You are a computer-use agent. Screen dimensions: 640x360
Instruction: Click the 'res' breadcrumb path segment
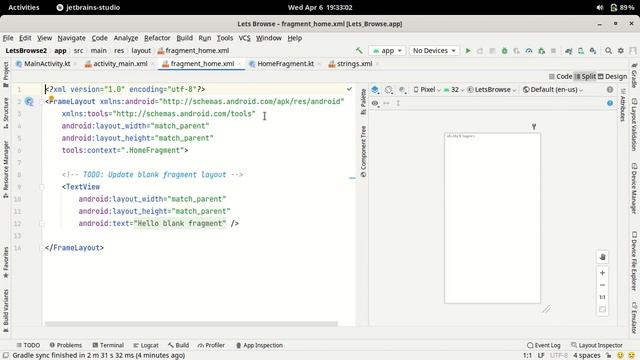pos(119,51)
